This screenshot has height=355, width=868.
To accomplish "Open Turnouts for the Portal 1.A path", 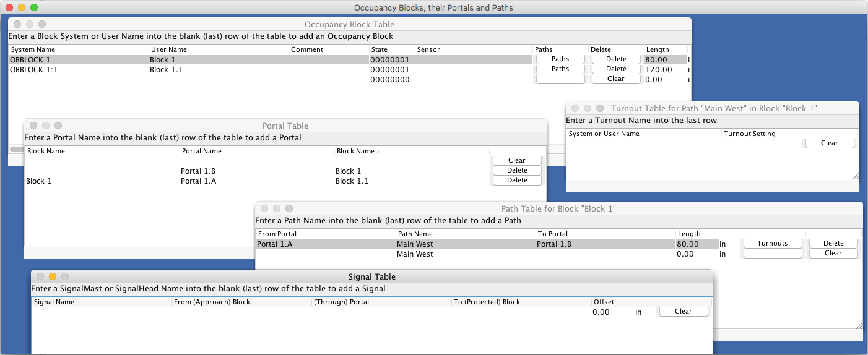I will 772,244.
